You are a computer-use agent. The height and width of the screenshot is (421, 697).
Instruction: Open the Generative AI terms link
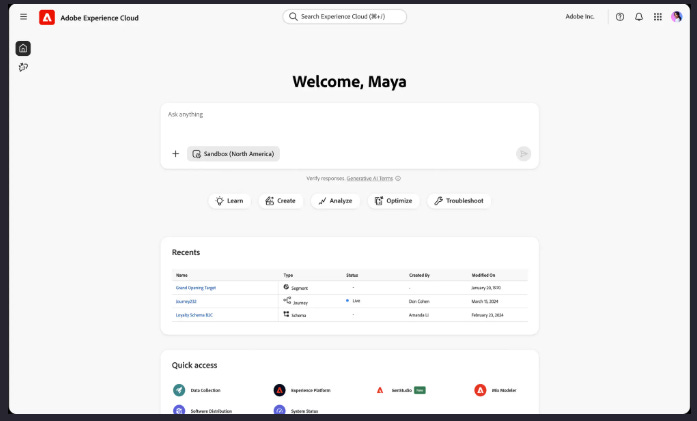tap(370, 178)
